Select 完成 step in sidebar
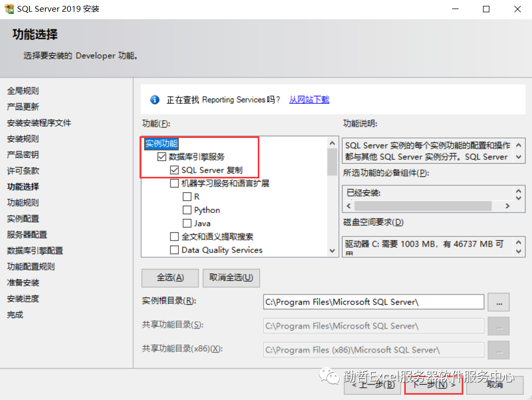The width and height of the screenshot is (532, 400). pyautogui.click(x=15, y=314)
